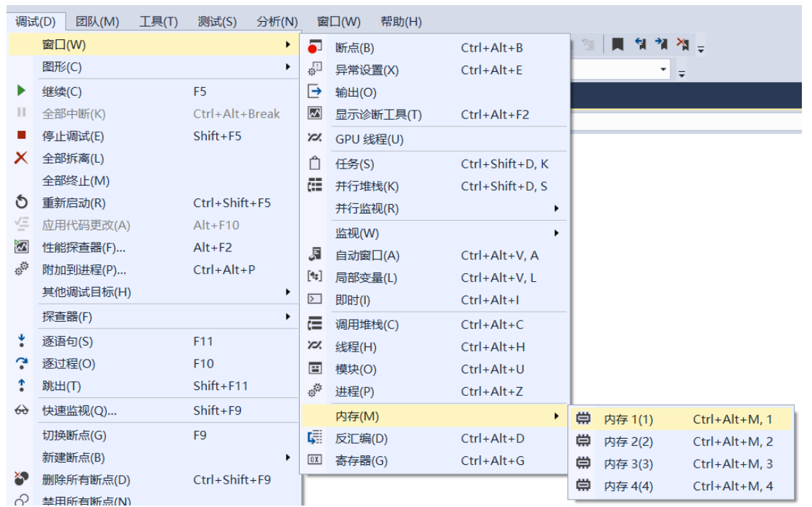Viewport: 812px width, 507px height.
Task: Click the Disassembly (反汇编) icon
Action: (x=314, y=437)
